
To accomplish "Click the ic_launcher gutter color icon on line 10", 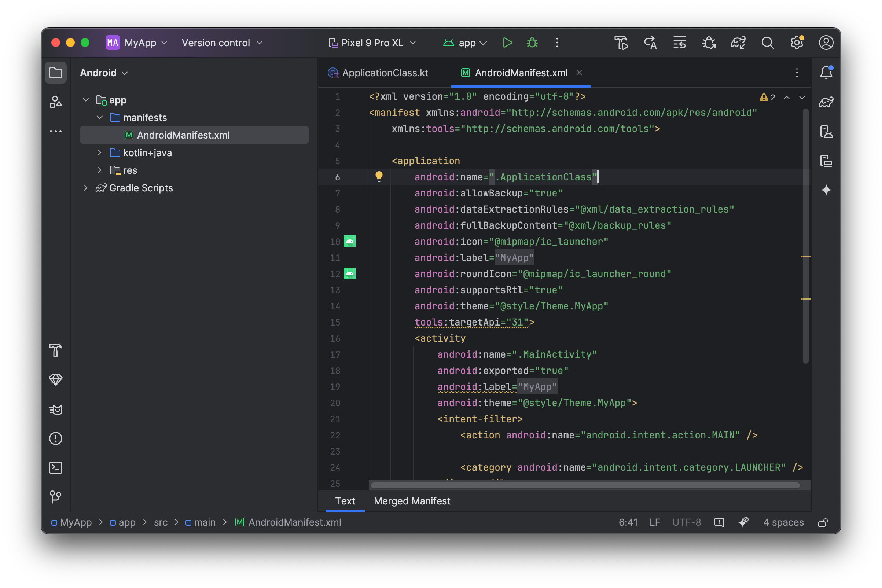I will 349,242.
